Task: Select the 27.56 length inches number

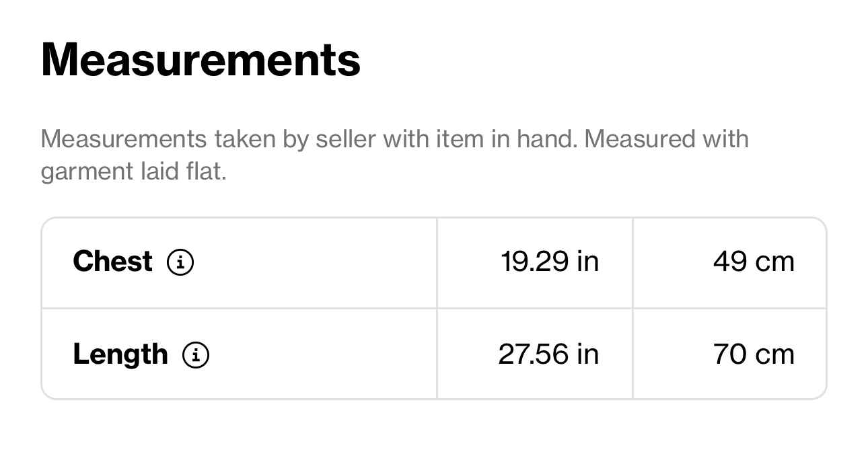Action: (x=534, y=354)
